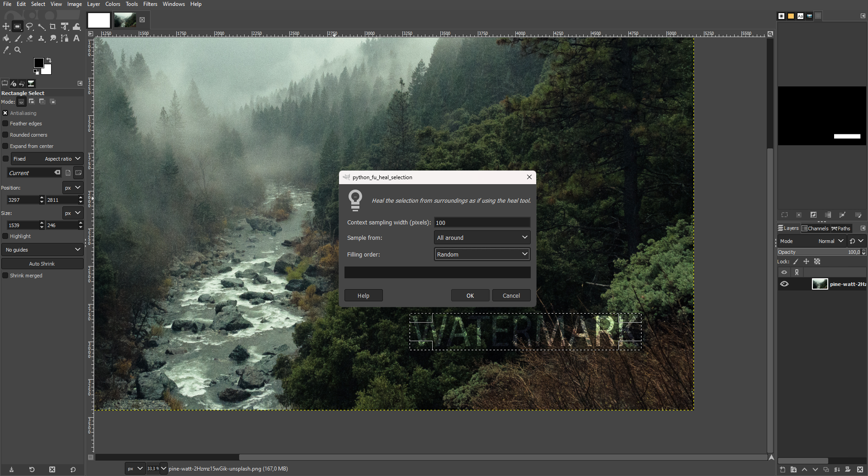This screenshot has height=476, width=868.
Task: Open the layer Mode dropdown set to Normal
Action: coord(830,241)
